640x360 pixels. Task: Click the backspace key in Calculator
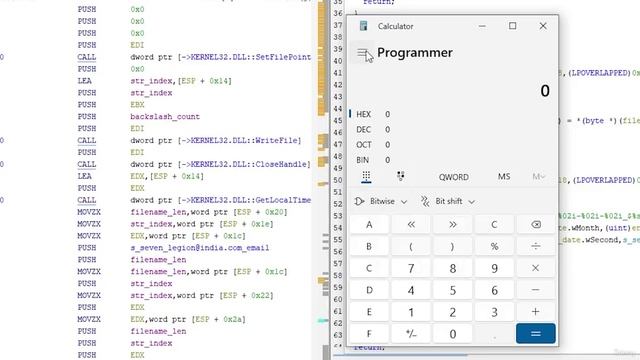point(536,224)
